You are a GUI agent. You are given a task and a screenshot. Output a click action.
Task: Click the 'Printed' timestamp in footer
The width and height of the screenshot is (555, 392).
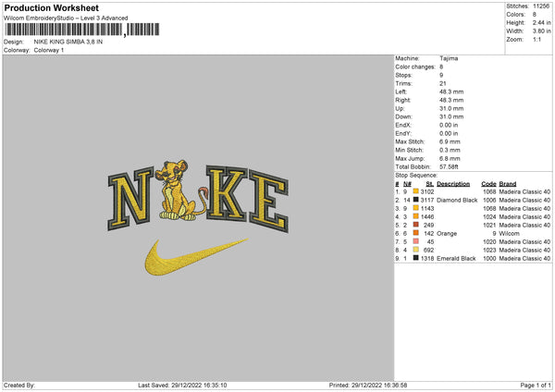coord(368,386)
